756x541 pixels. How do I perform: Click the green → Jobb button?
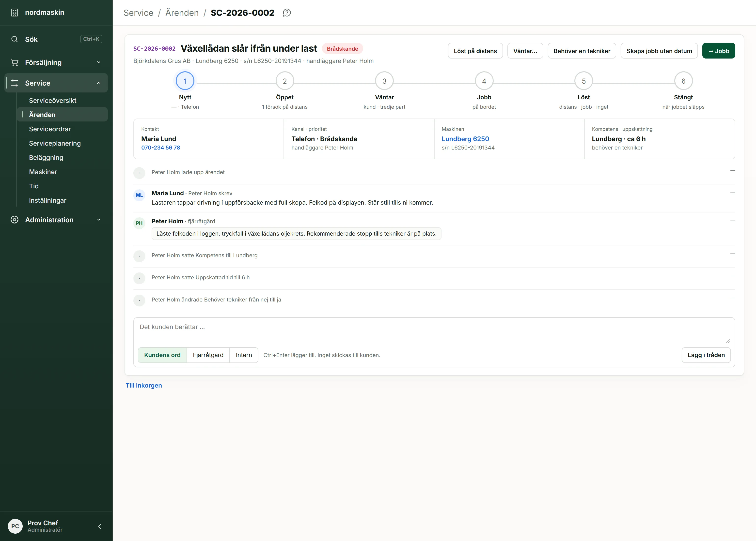pos(719,51)
